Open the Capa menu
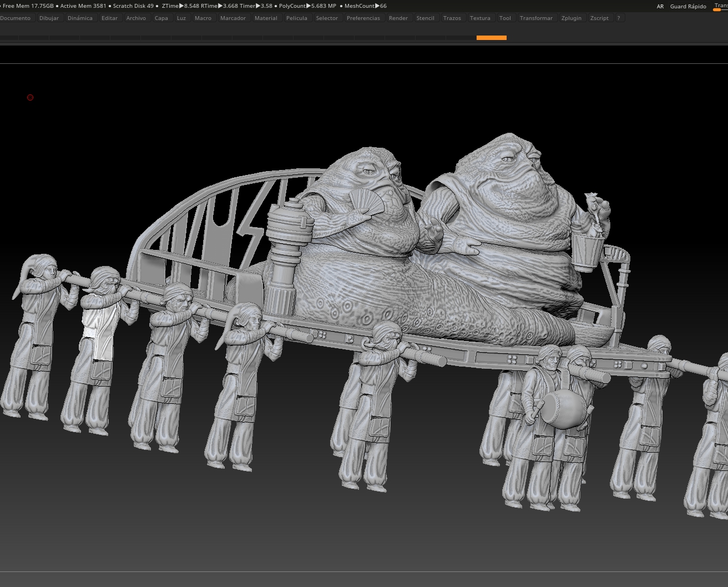This screenshot has width=728, height=587. [x=161, y=18]
